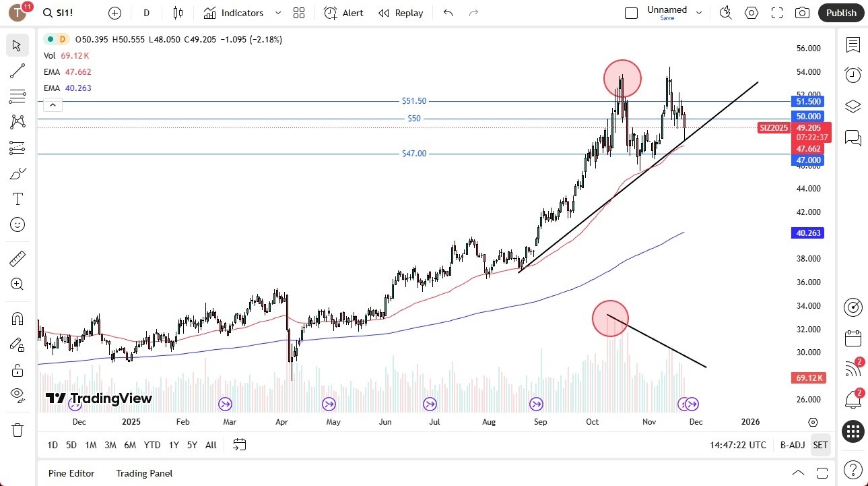Switch to the Pine Editor tab
Viewport: 868px width, 486px height.
[71, 473]
